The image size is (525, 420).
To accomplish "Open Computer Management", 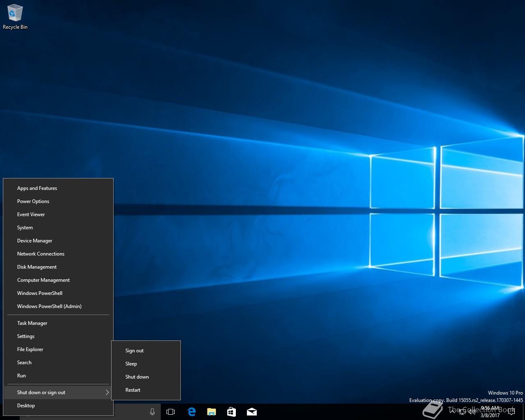I will pyautogui.click(x=58, y=280).
